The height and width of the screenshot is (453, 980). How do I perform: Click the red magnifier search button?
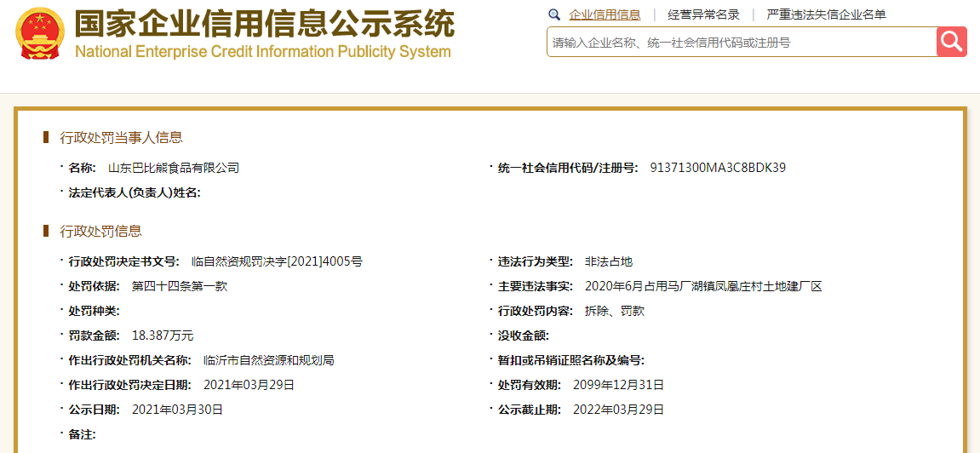[951, 42]
